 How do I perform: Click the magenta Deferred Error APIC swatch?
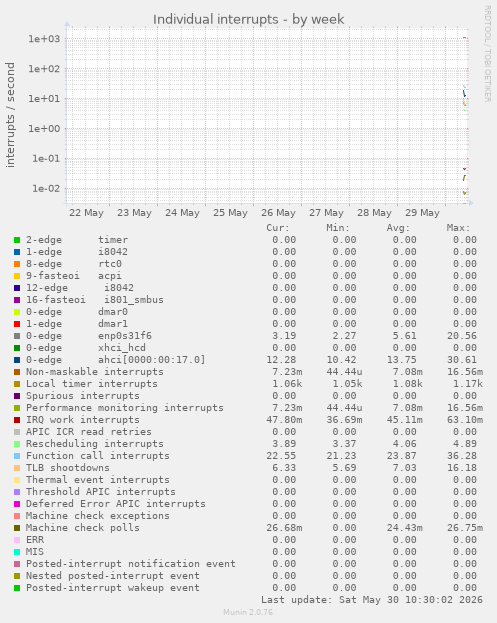tap(17, 504)
